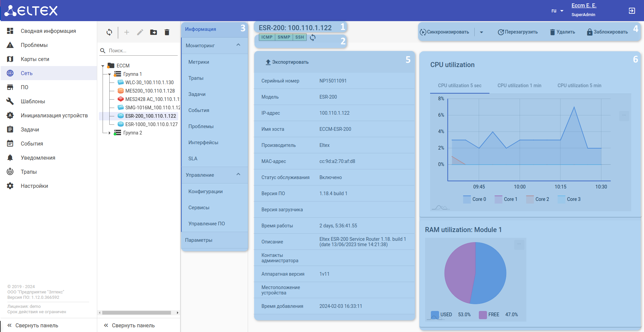Open the Синхронизировать options dropdown arrow
644x332 pixels.
pyautogui.click(x=481, y=32)
